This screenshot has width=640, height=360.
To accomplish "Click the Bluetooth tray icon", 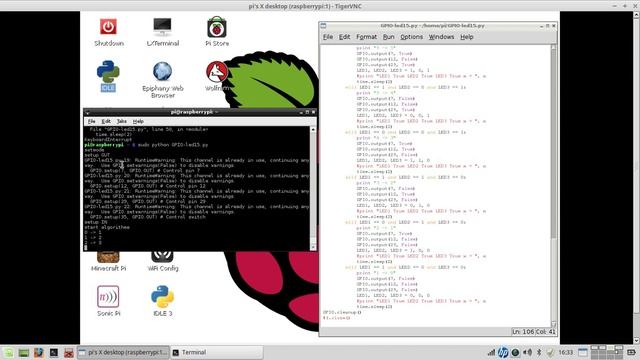I will [539, 352].
